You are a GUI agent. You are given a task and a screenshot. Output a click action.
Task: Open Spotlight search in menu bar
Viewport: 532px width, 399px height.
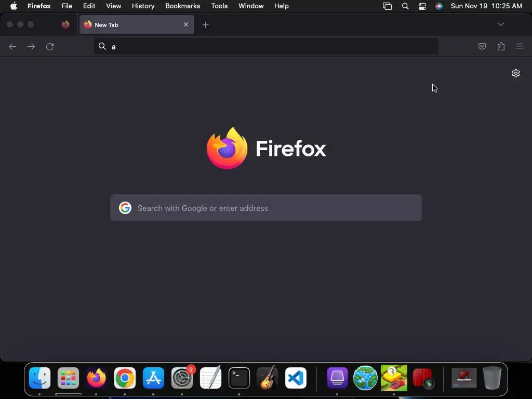[x=405, y=6]
